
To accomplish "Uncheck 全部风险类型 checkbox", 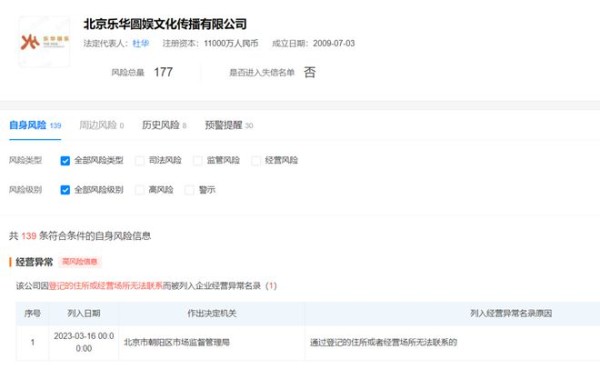I will pos(65,160).
